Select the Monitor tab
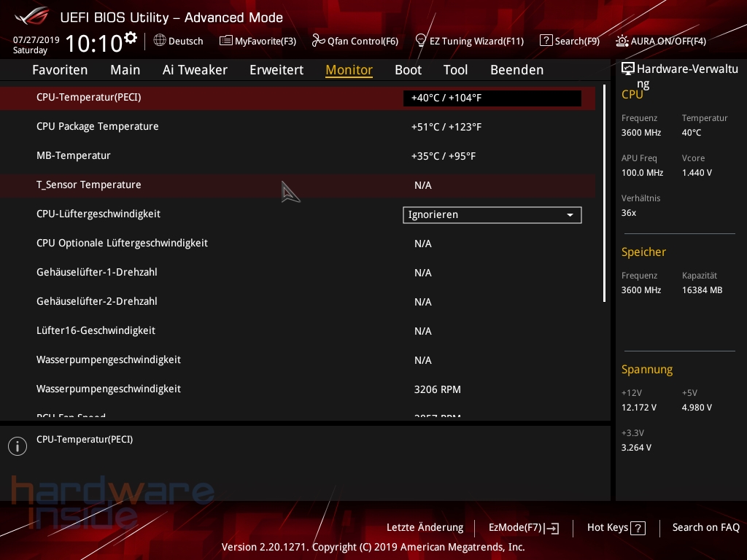The image size is (747, 560). coord(349,70)
